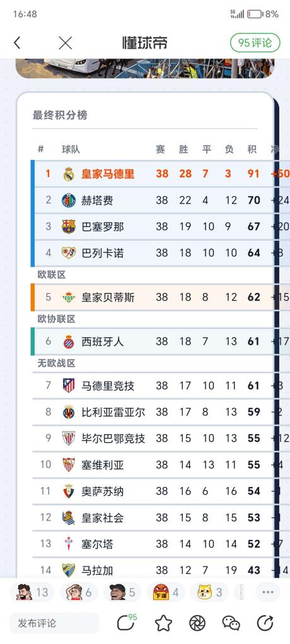Screen dimensions: 290x644
Task: Tap the article image at top
Action: tap(145, 68)
